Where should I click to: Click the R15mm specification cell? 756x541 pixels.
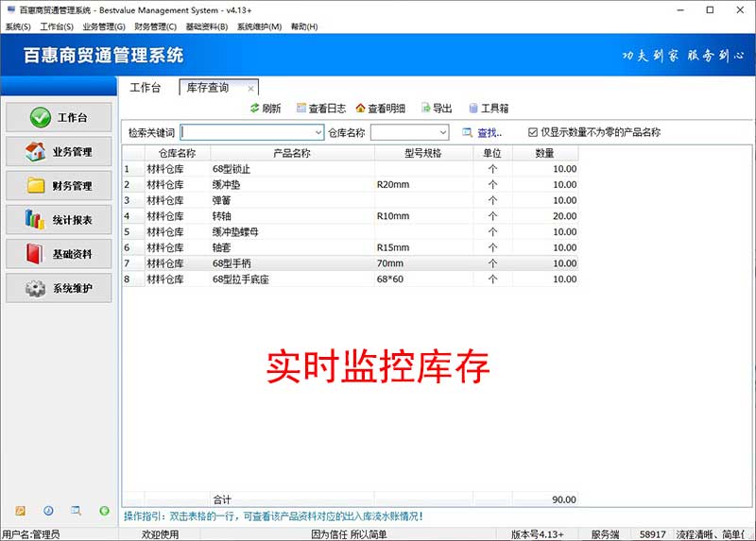click(423, 247)
